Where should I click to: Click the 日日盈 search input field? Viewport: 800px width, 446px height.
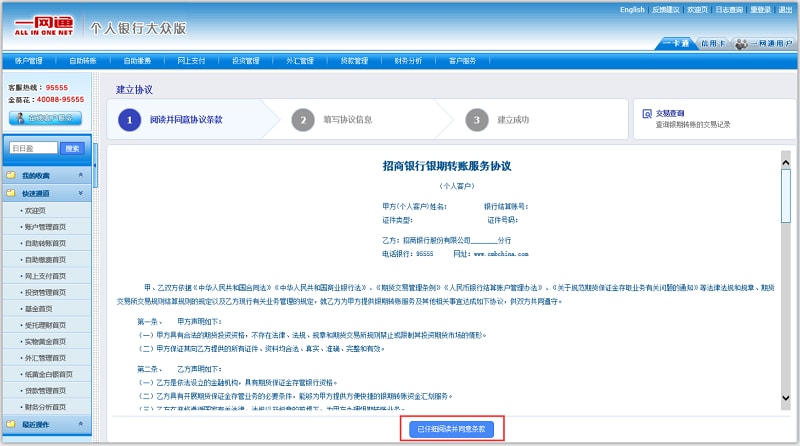coord(33,148)
